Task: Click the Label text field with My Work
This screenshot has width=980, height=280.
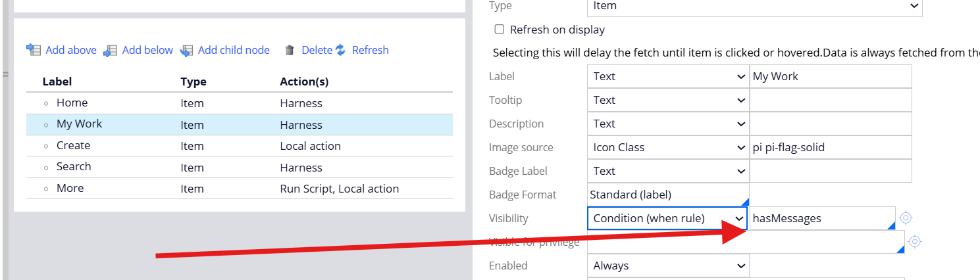Action: pos(831,76)
